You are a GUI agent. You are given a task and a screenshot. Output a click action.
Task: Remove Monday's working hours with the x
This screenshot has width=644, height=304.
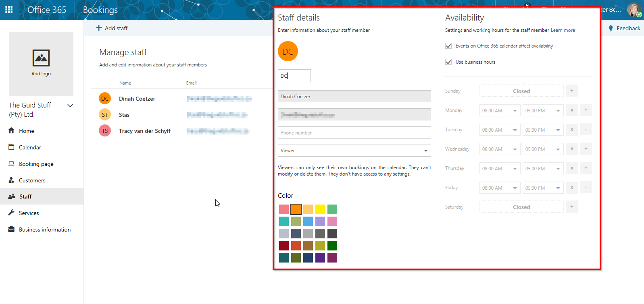(x=571, y=110)
